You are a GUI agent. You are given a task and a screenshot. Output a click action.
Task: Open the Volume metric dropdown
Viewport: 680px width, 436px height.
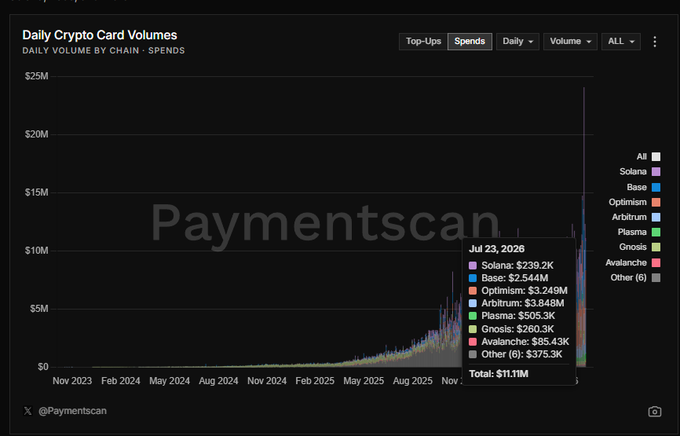pos(570,41)
